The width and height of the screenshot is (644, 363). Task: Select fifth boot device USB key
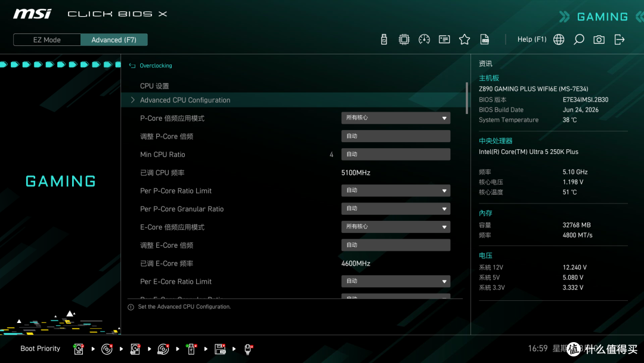pyautogui.click(x=191, y=349)
